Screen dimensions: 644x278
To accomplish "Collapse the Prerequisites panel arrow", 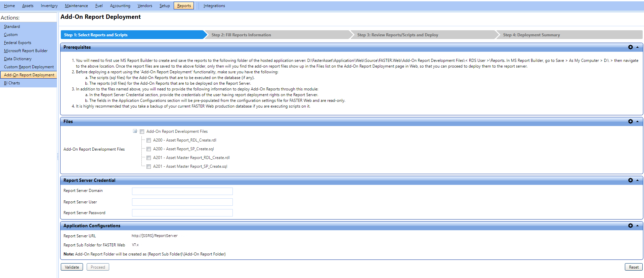I will coord(637,47).
